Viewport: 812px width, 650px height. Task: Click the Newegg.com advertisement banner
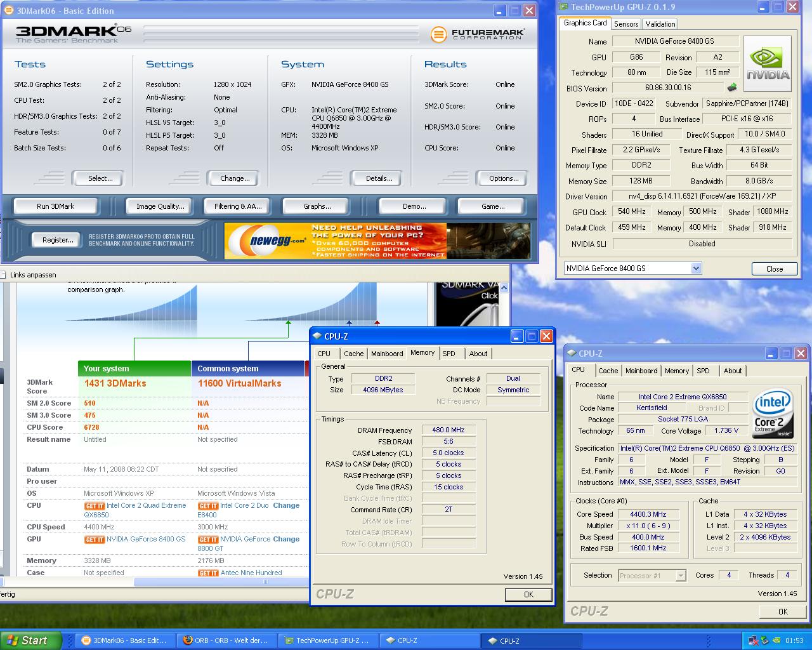point(377,241)
